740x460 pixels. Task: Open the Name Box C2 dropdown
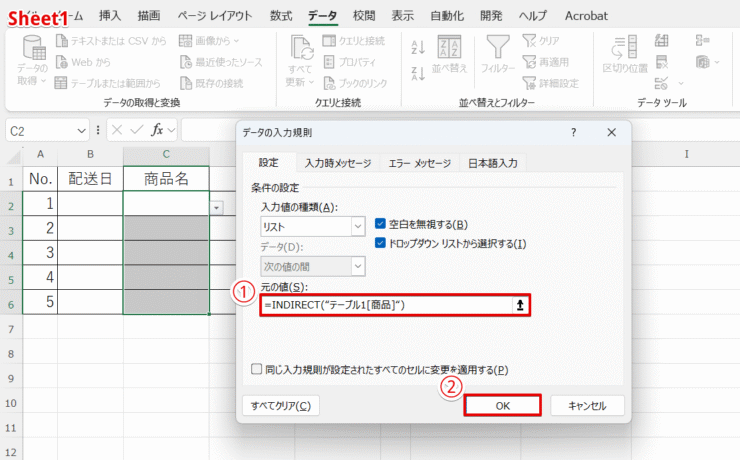[x=82, y=131]
